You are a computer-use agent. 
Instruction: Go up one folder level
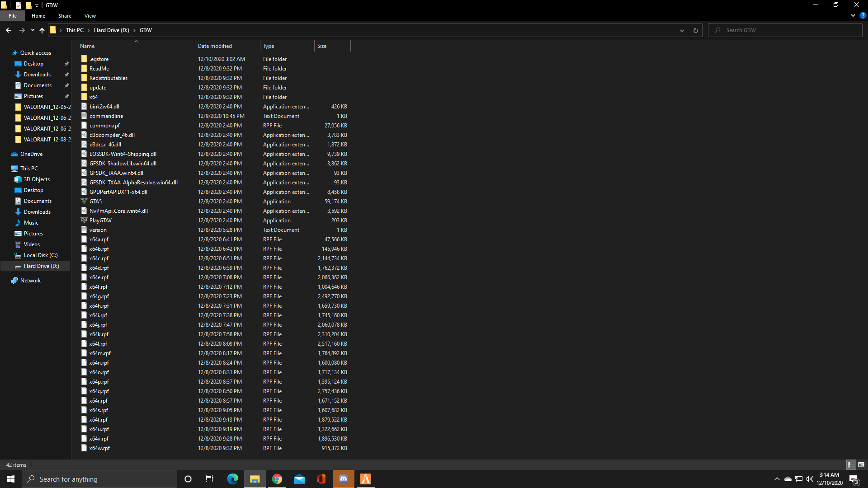click(42, 30)
